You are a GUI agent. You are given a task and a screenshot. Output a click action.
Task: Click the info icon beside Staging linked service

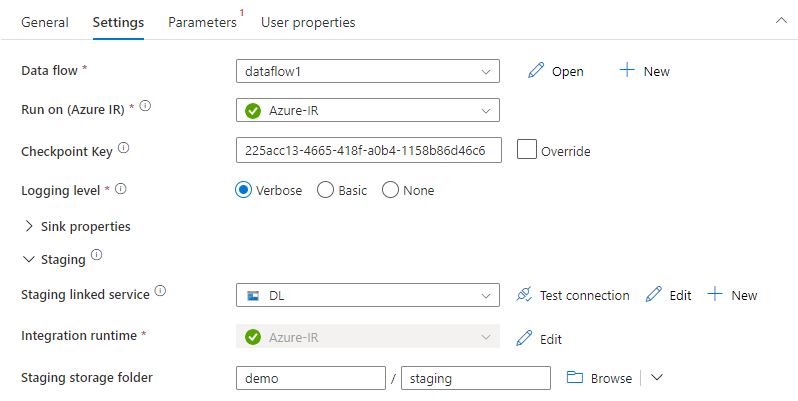click(x=160, y=291)
